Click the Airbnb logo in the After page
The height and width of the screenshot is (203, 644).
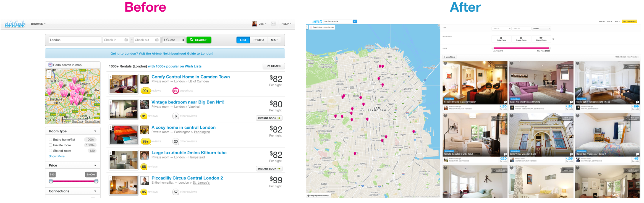coord(317,21)
